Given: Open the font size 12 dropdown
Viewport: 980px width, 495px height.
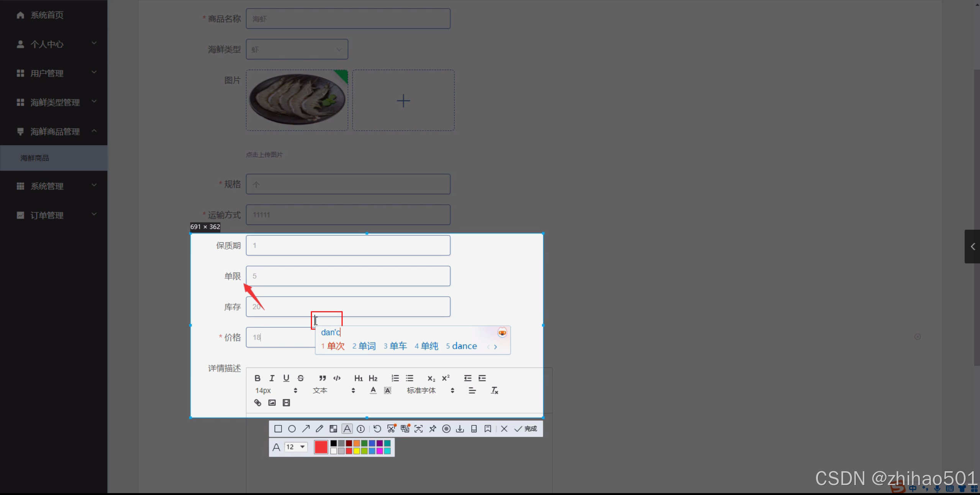Looking at the screenshot, I should pos(296,447).
